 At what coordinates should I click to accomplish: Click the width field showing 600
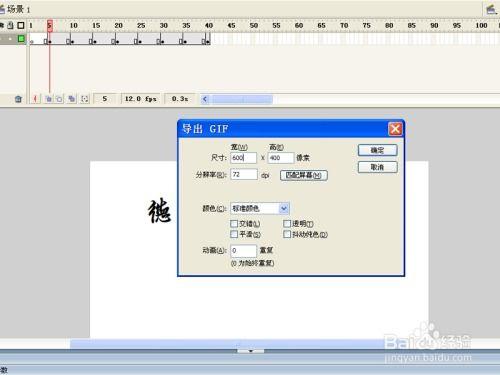tap(243, 158)
